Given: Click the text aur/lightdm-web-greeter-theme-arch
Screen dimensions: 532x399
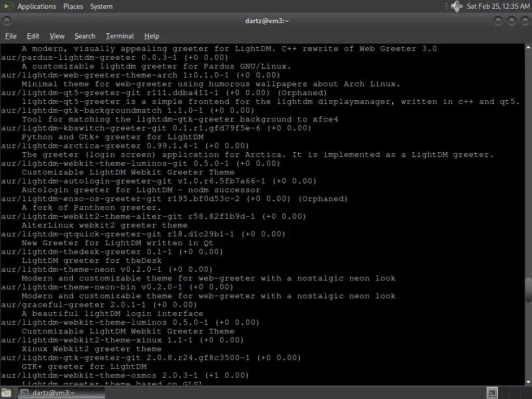Looking at the screenshot, I should pyautogui.click(x=89, y=75).
